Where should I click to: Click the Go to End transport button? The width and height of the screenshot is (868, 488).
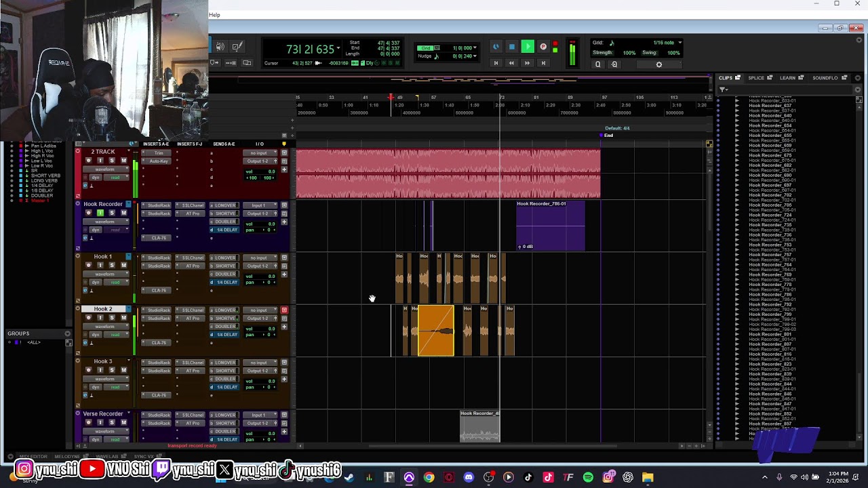543,63
